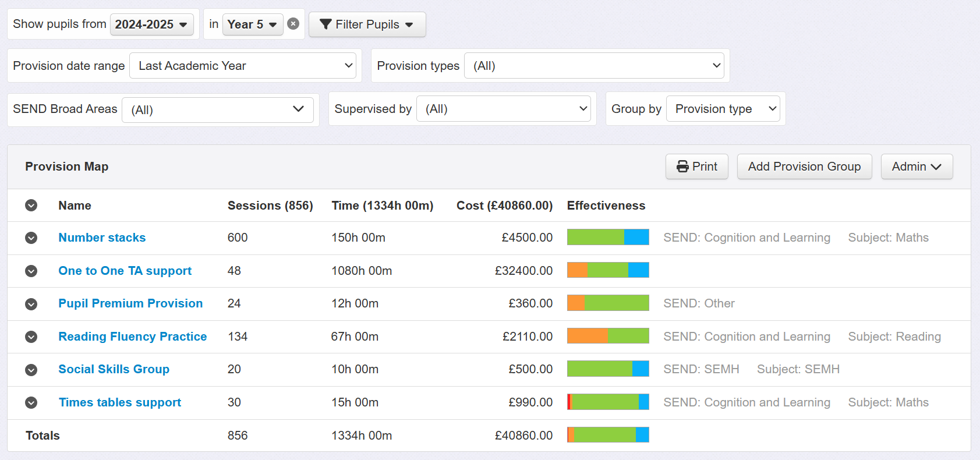
Task: Open the Provision types dropdown
Action: [594, 66]
